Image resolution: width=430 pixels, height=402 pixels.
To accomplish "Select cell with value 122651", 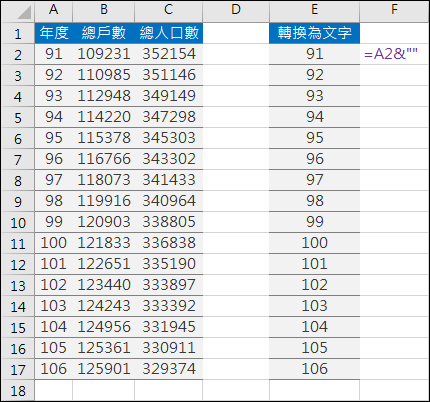I will coord(104,264).
